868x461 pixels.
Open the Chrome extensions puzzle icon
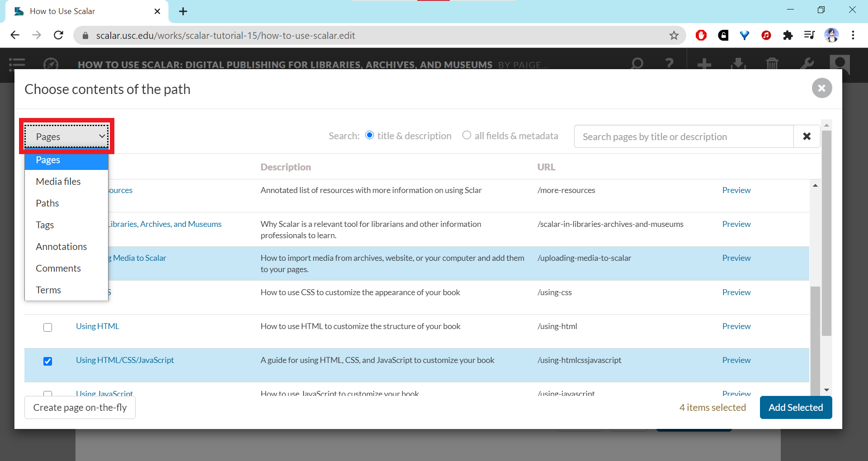tap(788, 35)
